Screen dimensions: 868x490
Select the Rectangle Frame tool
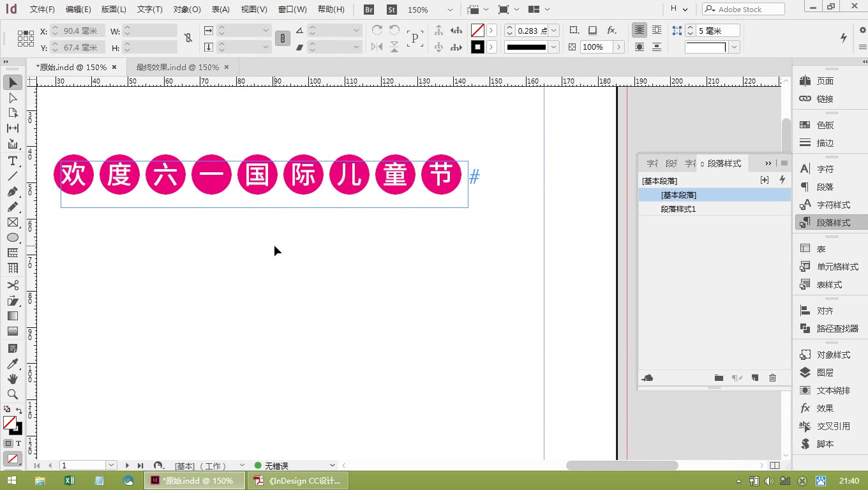click(x=13, y=222)
